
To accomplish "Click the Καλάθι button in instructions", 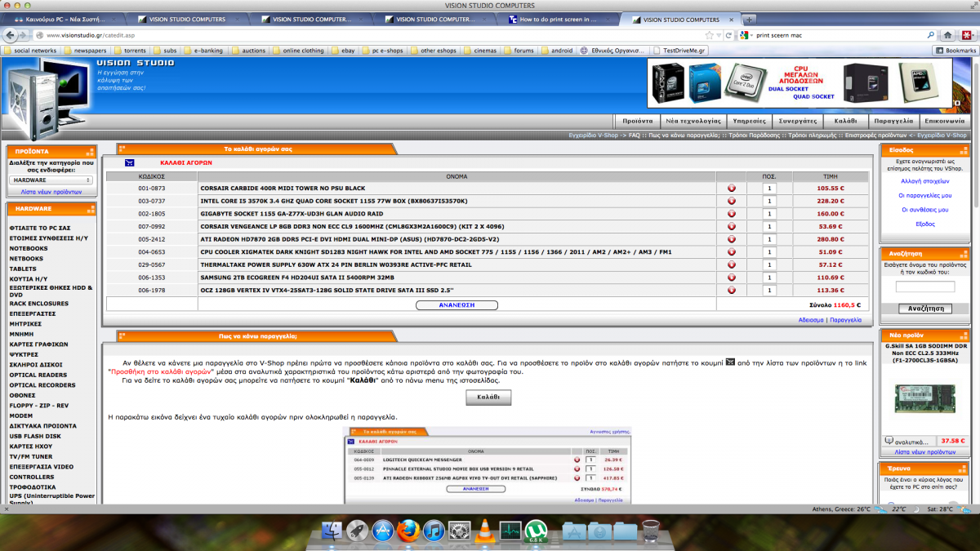I will tap(488, 398).
